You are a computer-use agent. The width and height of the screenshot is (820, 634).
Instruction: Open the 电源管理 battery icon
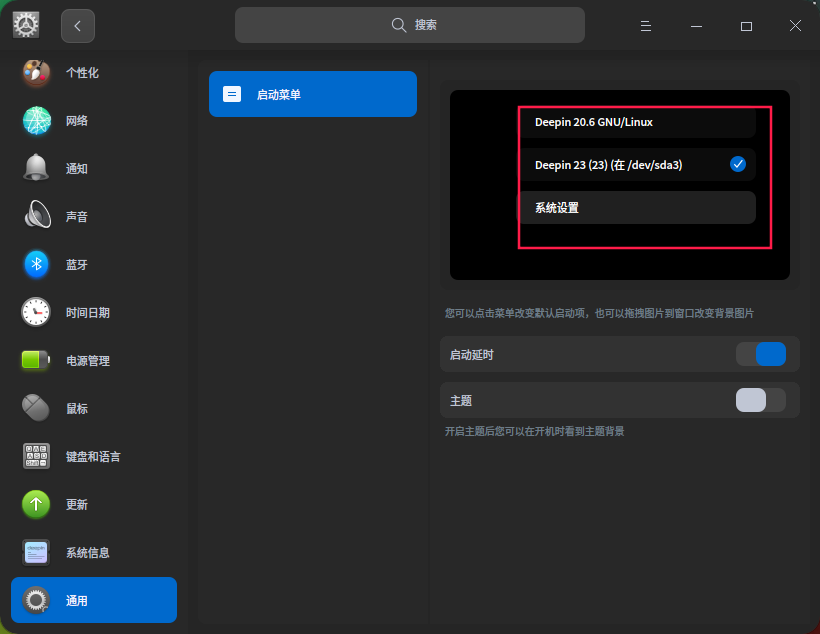pyautogui.click(x=36, y=360)
